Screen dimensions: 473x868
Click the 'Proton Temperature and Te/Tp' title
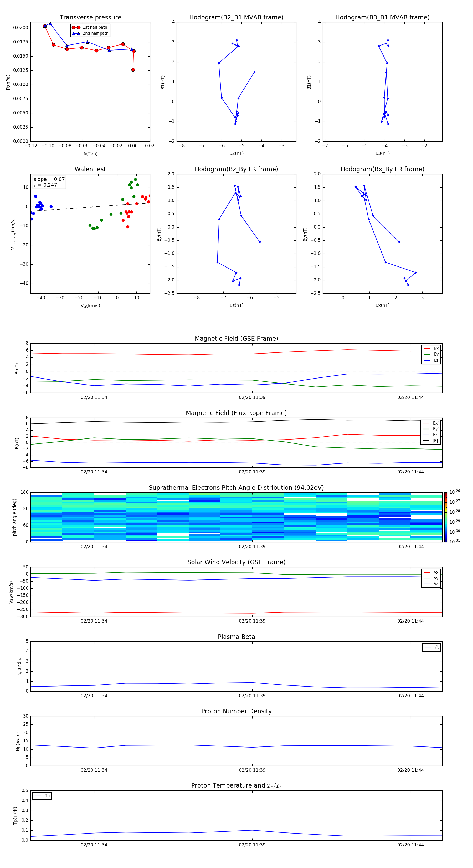pos(236,786)
